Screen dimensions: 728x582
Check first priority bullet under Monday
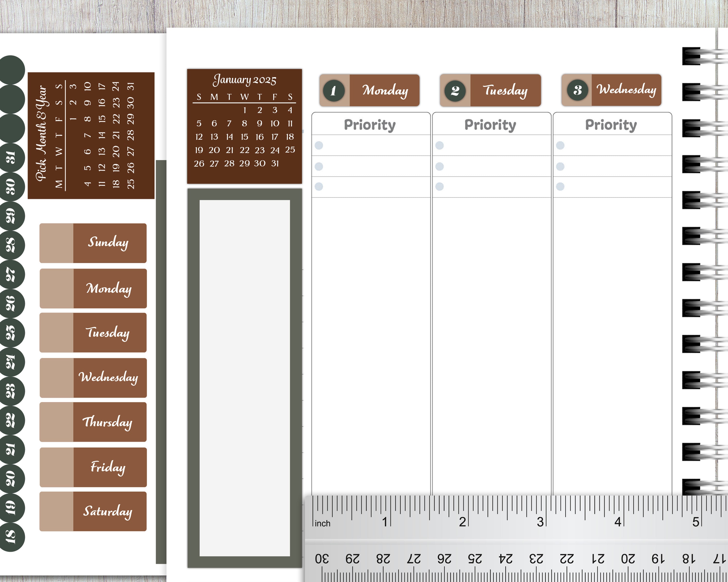(319, 145)
